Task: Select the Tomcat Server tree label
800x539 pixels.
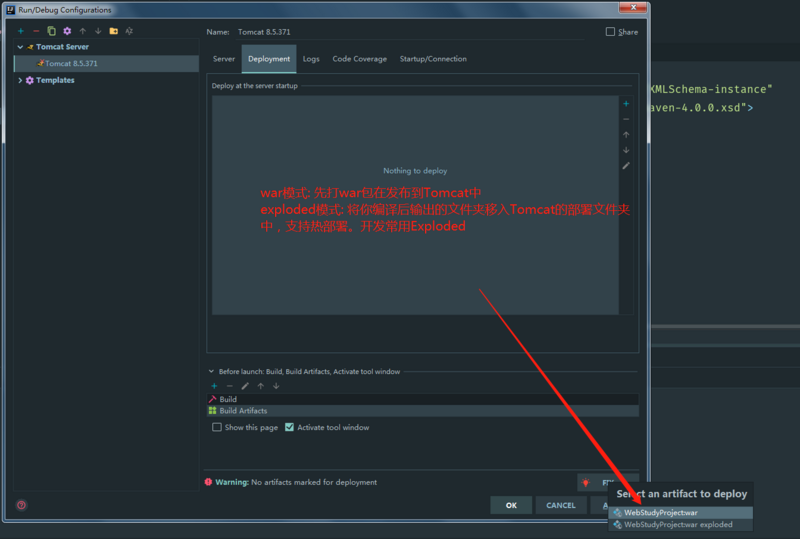Action: pyautogui.click(x=62, y=47)
